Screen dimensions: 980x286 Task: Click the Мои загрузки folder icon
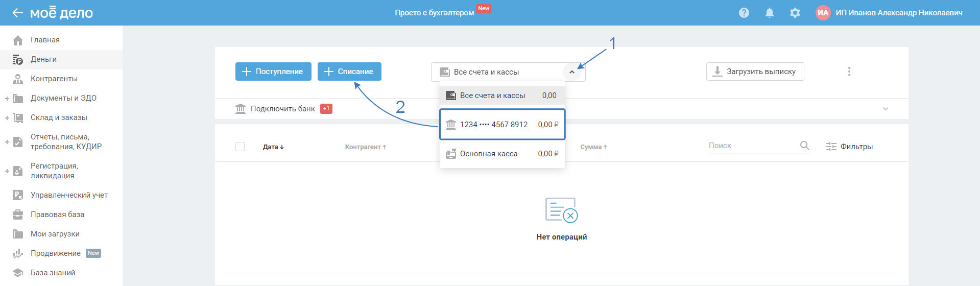tap(18, 234)
